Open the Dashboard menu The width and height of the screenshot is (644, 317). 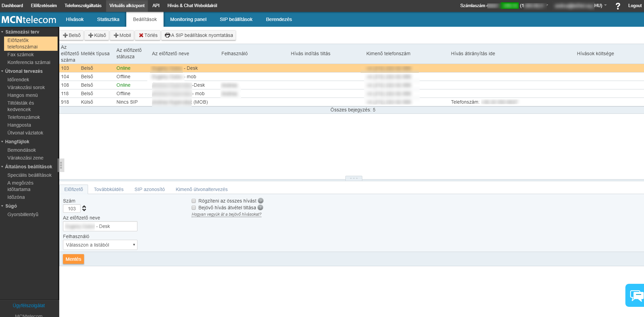pyautogui.click(x=12, y=6)
